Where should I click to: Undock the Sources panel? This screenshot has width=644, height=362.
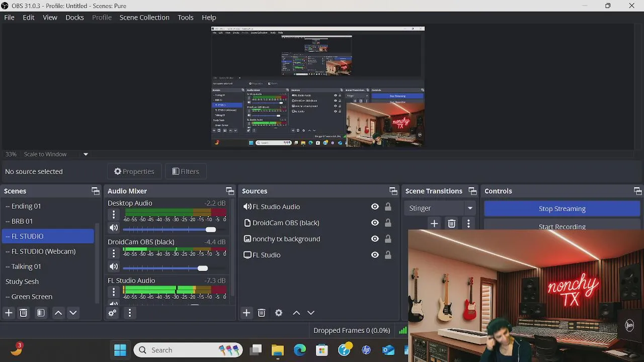393,191
